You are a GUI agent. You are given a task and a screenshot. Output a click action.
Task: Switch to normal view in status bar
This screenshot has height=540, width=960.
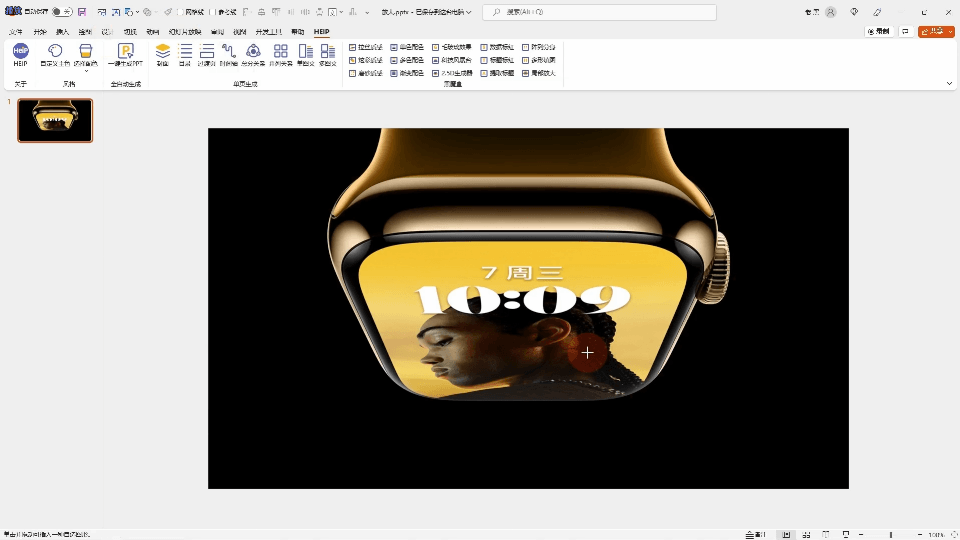click(x=786, y=534)
